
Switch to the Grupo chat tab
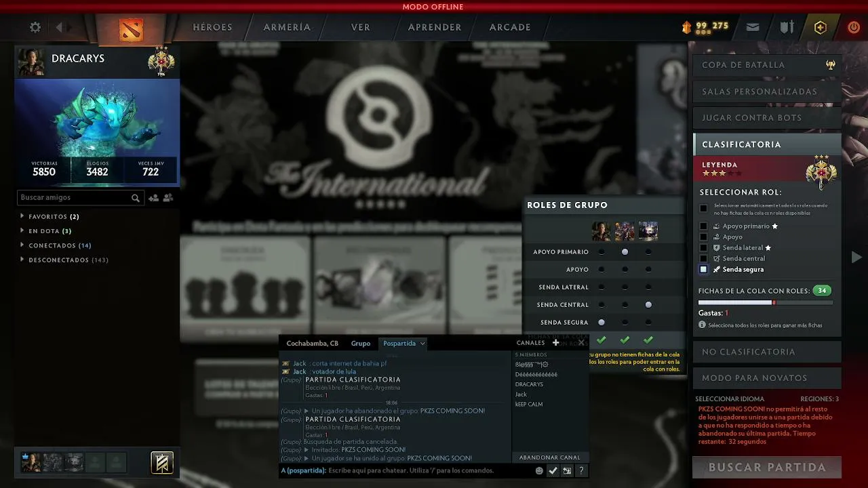pos(361,344)
